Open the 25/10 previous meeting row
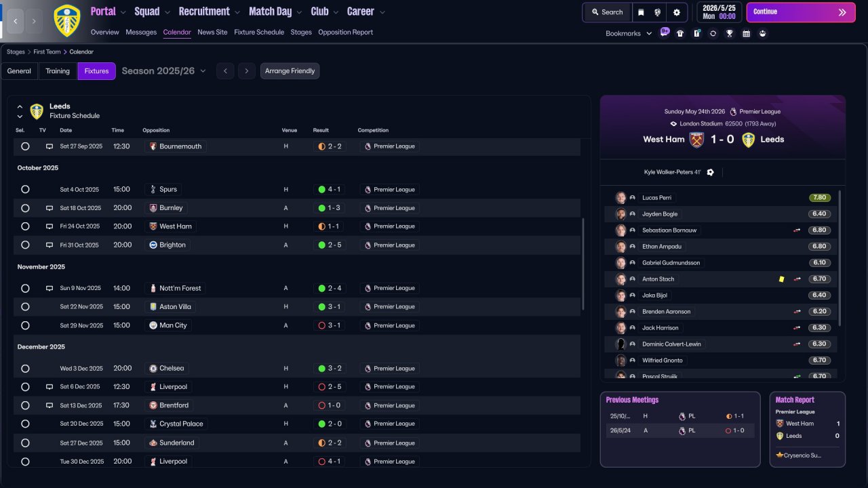 [680, 416]
